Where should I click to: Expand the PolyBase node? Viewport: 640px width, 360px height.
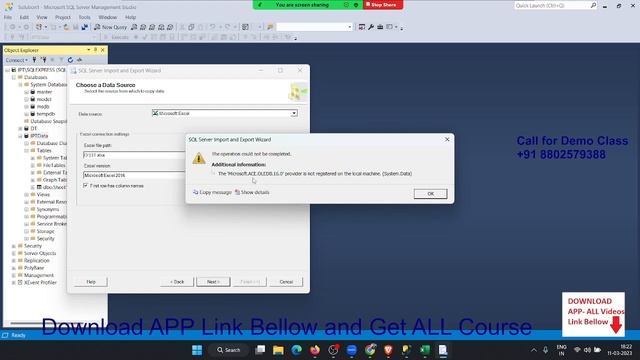(14, 268)
